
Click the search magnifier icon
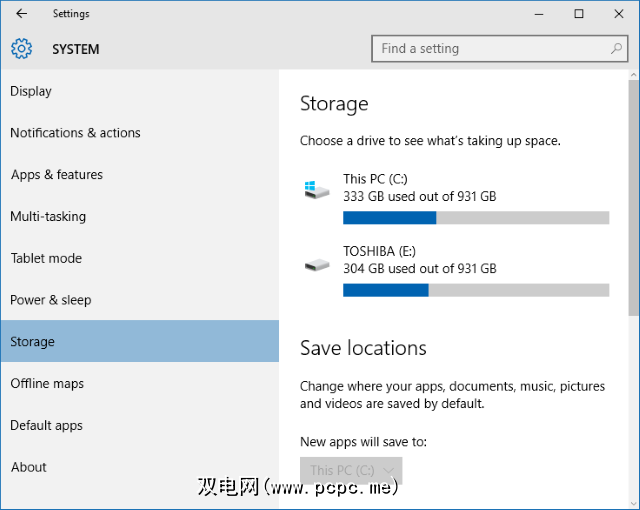617,48
